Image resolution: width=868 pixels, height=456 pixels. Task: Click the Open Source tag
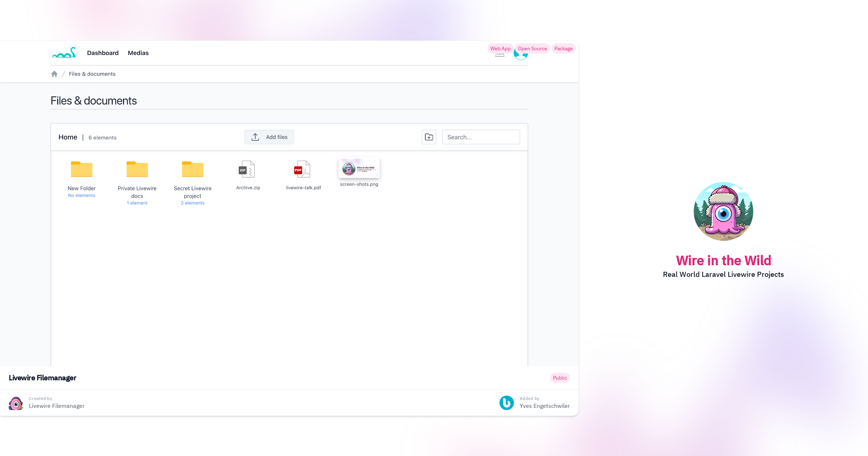pyautogui.click(x=532, y=48)
